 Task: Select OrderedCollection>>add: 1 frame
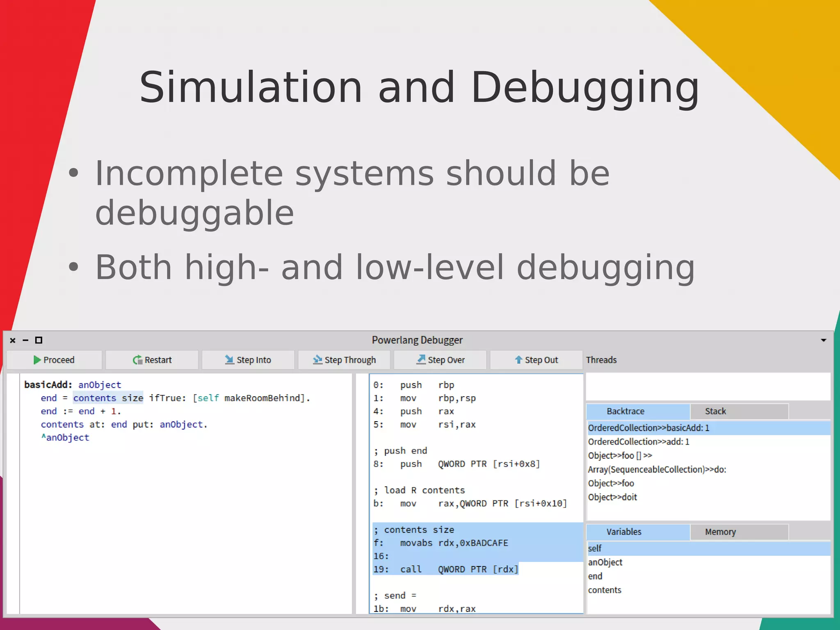(709, 442)
